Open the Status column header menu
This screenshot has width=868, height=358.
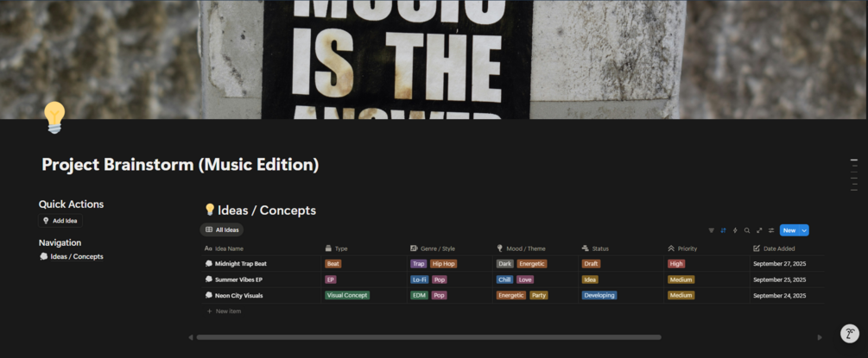click(x=595, y=248)
